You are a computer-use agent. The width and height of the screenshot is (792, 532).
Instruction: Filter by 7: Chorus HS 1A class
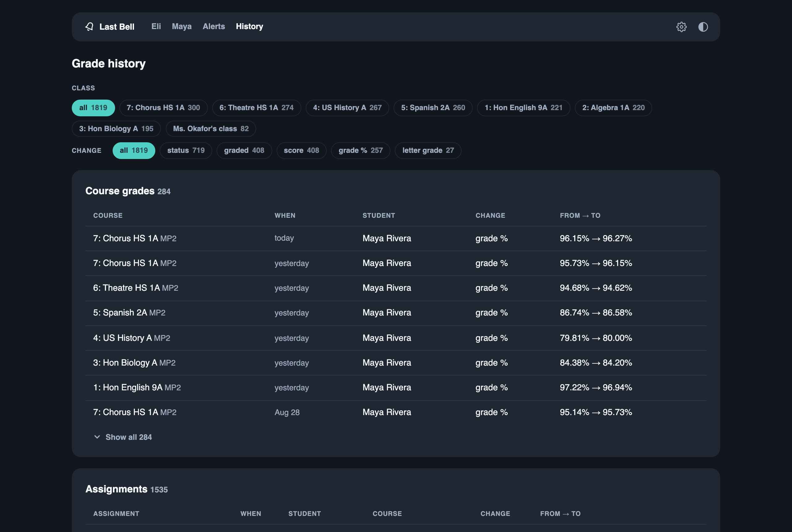pyautogui.click(x=163, y=108)
